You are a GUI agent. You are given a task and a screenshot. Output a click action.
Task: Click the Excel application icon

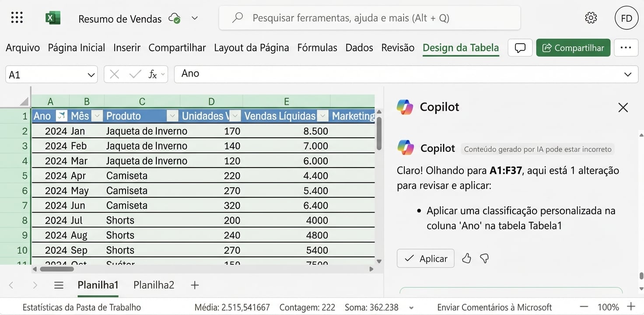pyautogui.click(x=52, y=17)
